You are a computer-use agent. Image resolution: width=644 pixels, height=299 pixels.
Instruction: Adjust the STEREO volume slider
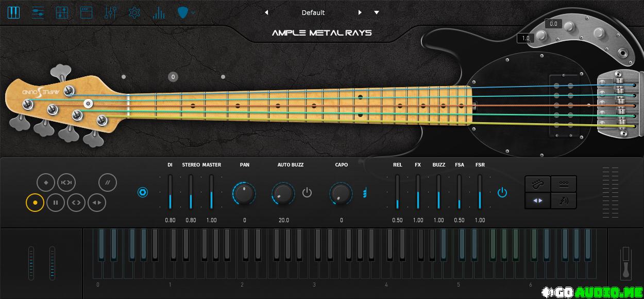pos(191,192)
